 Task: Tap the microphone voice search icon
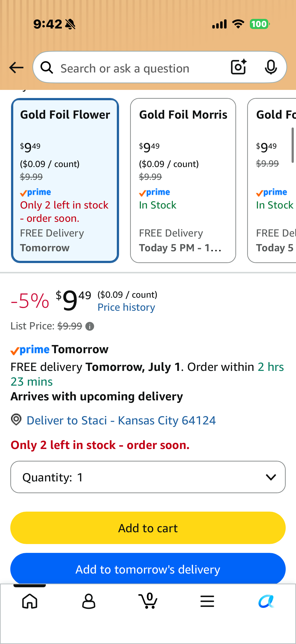click(270, 67)
